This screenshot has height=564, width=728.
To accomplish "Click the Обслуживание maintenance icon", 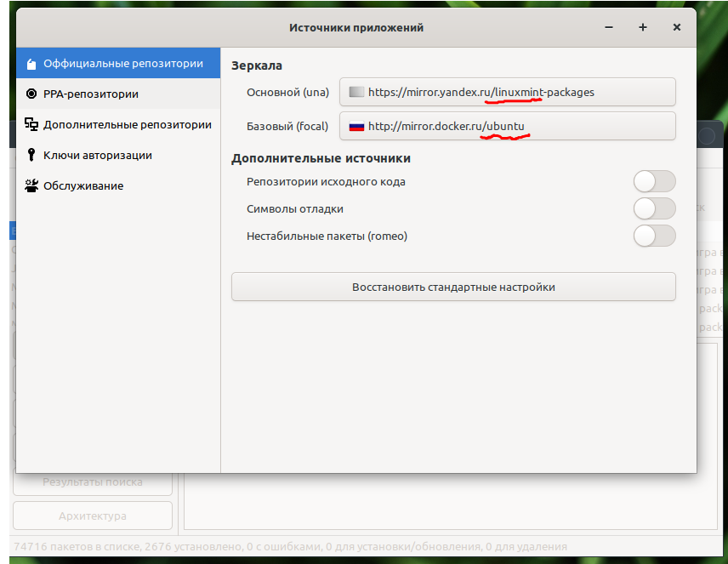I will click(x=31, y=185).
